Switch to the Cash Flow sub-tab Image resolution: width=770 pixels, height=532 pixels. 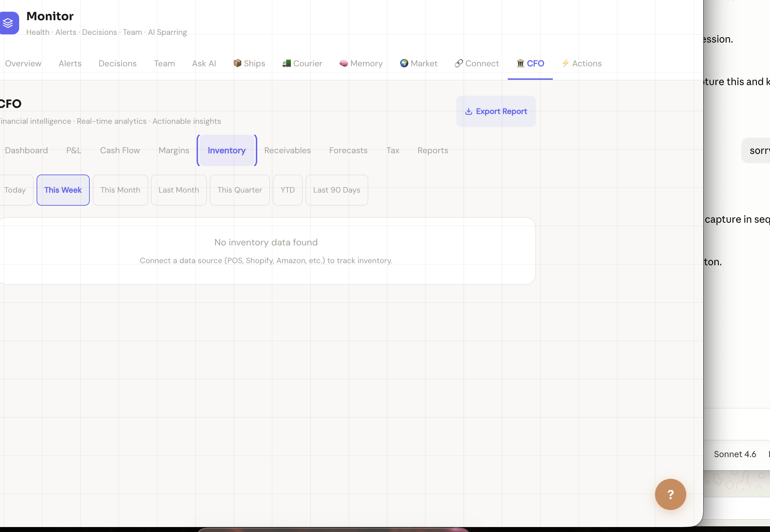pyautogui.click(x=120, y=150)
